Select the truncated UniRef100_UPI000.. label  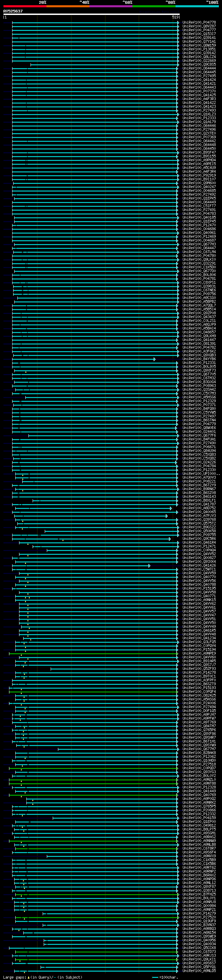tap(201, 473)
